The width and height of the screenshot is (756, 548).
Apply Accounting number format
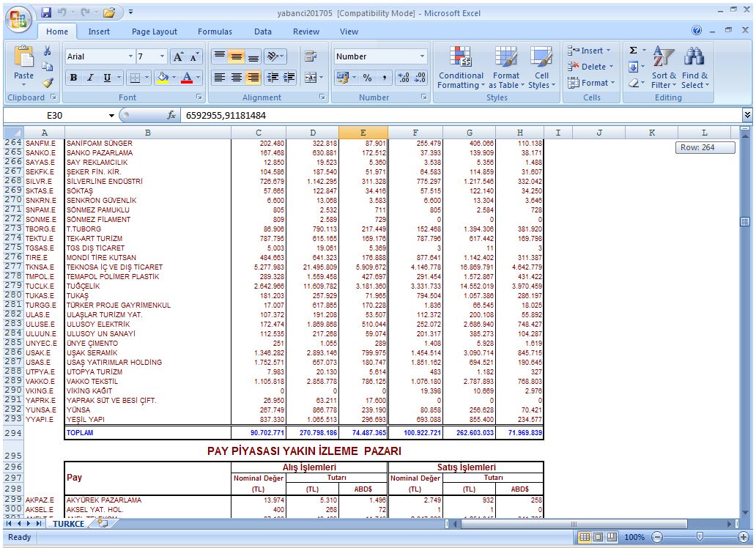point(342,78)
